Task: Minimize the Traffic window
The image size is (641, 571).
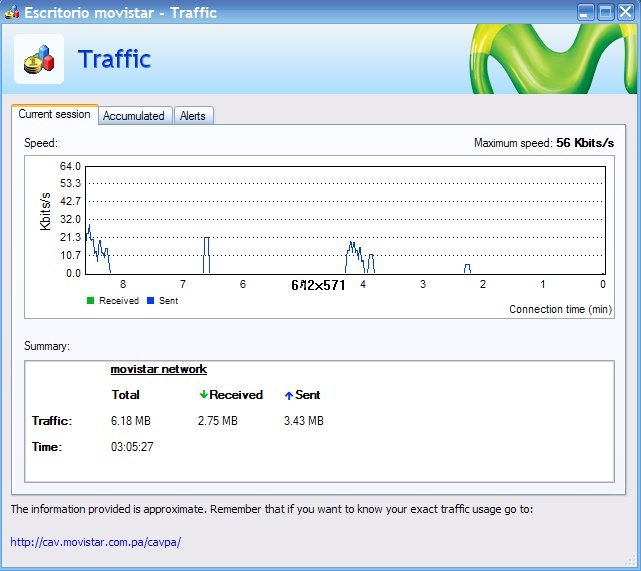Action: (x=585, y=12)
